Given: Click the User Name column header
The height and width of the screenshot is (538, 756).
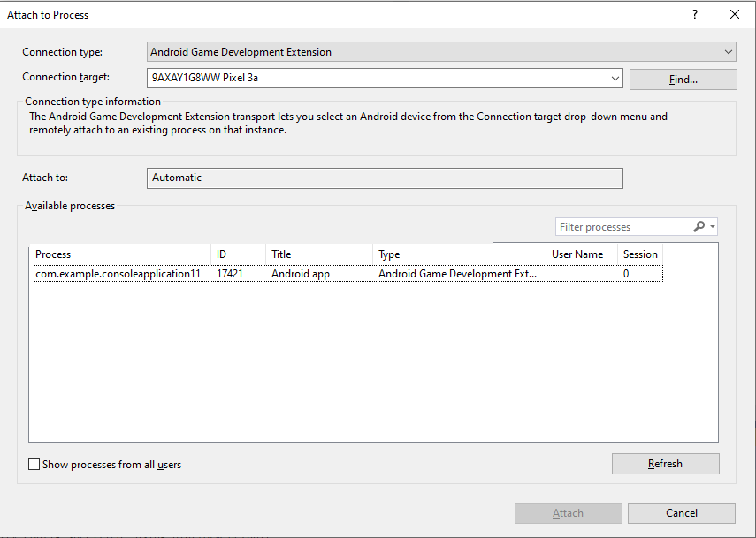Looking at the screenshot, I should pyautogui.click(x=581, y=254).
